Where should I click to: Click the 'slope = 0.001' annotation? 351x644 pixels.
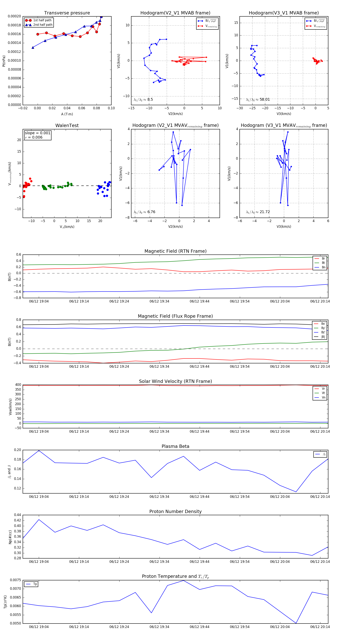click(x=37, y=133)
